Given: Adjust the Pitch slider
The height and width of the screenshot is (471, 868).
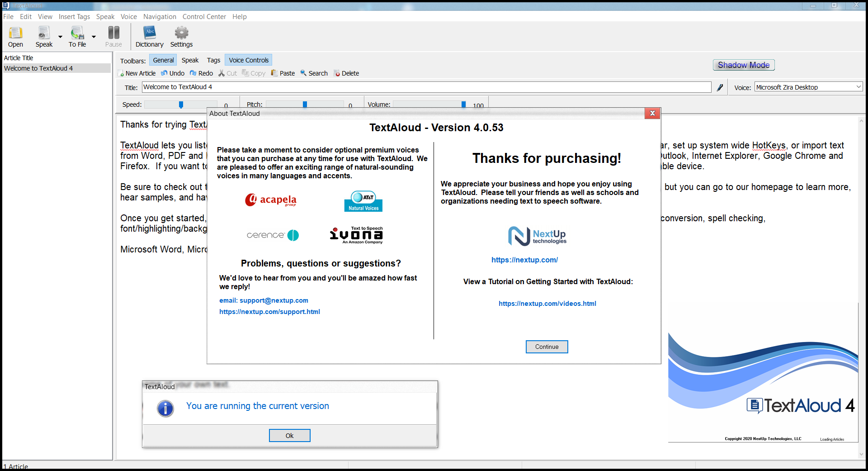Looking at the screenshot, I should pos(305,105).
